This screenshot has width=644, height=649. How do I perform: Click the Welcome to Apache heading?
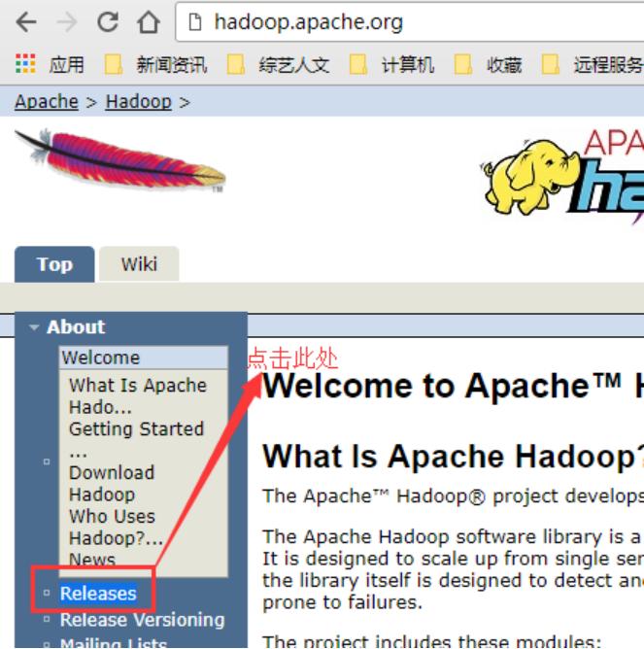pyautogui.click(x=453, y=386)
